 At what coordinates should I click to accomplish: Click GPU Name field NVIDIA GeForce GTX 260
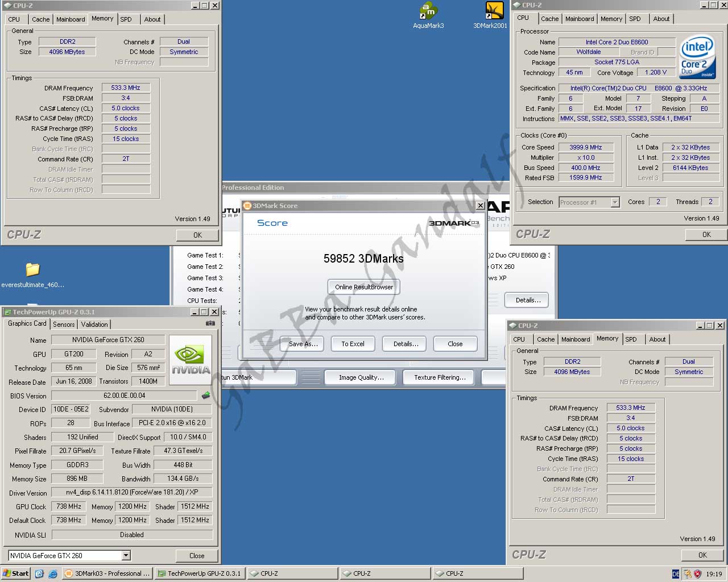point(108,340)
